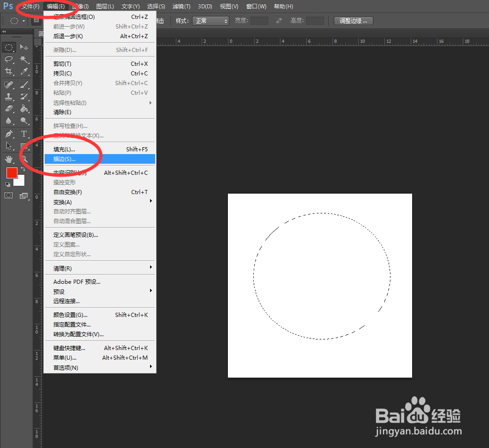The image size is (489, 448).
Task: Select the Horizontal Type tool
Action: tap(24, 134)
